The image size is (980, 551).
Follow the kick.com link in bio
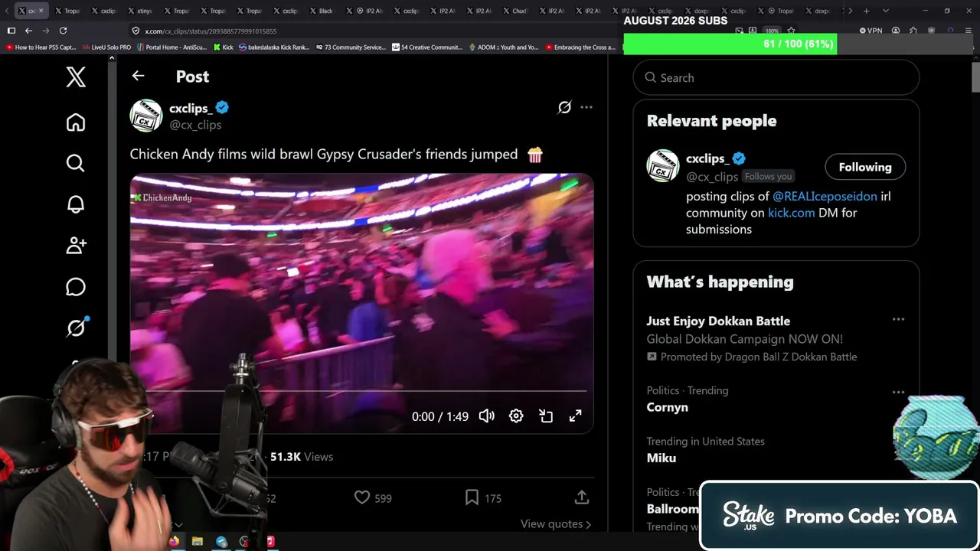791,213
